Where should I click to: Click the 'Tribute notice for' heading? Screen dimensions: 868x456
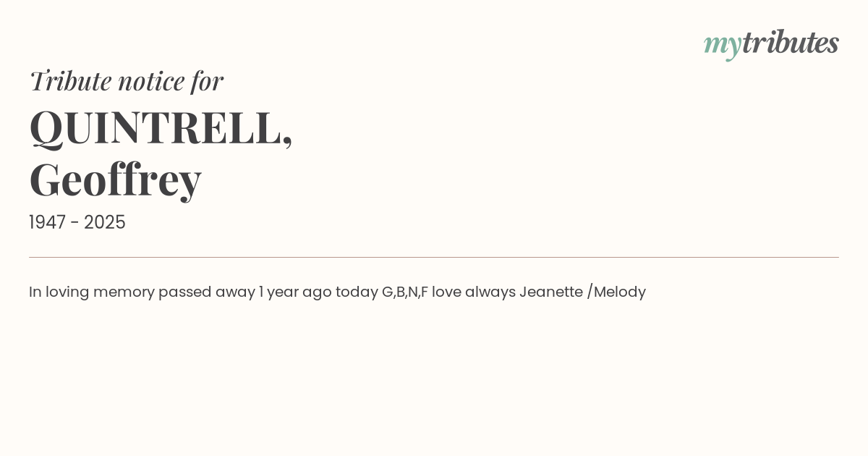(x=127, y=81)
